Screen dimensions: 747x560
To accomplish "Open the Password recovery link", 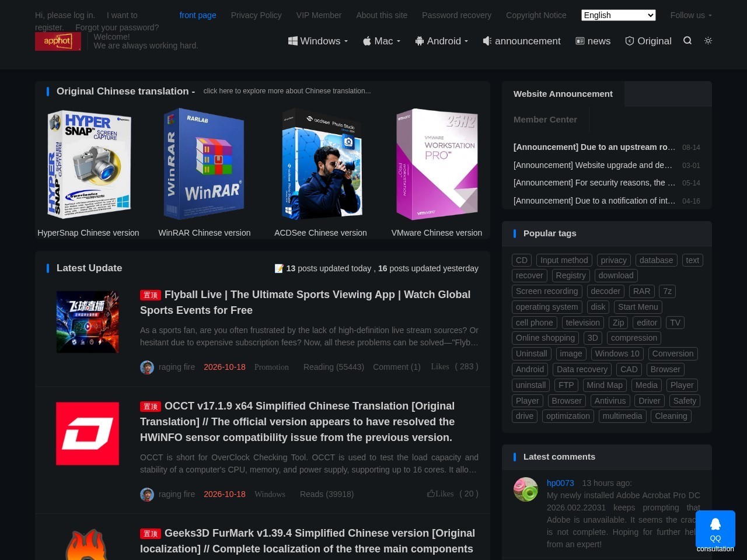I will [457, 15].
